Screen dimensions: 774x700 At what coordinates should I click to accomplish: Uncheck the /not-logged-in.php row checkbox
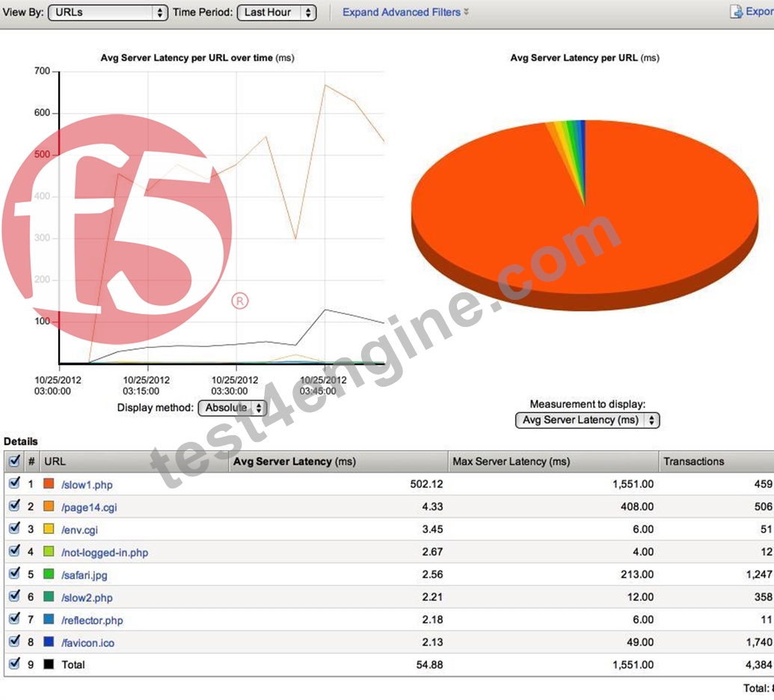point(14,551)
